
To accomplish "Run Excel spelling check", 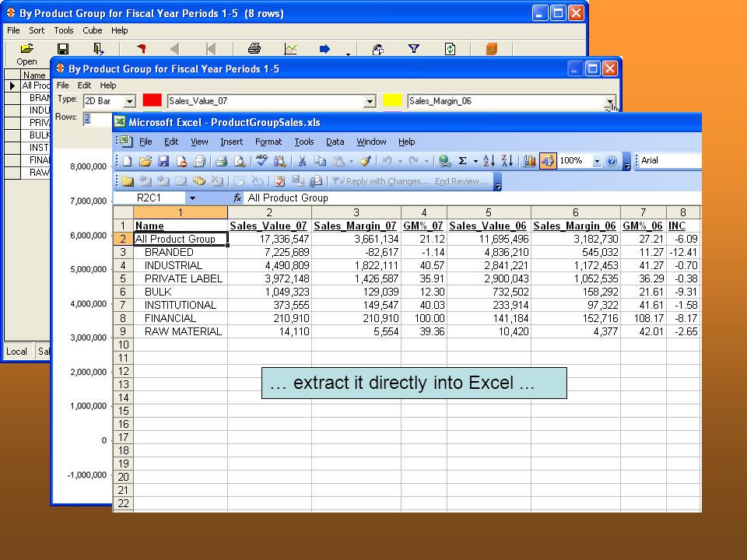I will coord(261,161).
